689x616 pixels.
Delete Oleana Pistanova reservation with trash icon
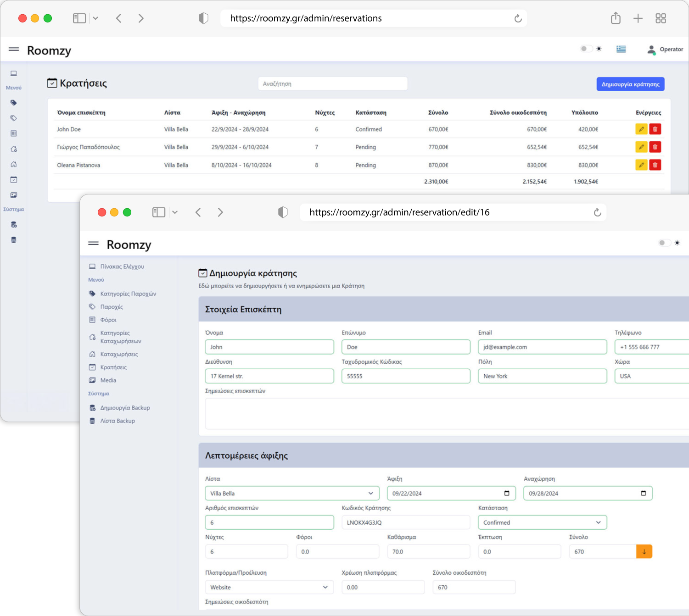[655, 165]
